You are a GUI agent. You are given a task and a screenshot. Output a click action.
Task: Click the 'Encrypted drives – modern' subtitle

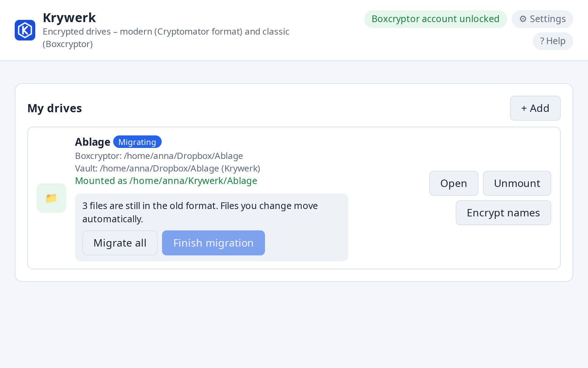tap(166, 38)
